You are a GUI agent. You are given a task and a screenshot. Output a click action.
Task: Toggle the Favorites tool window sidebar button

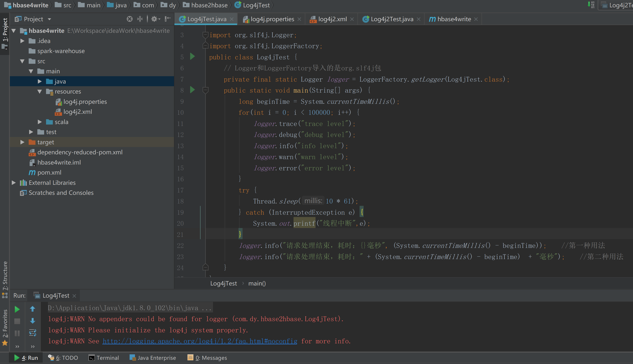(x=5, y=323)
